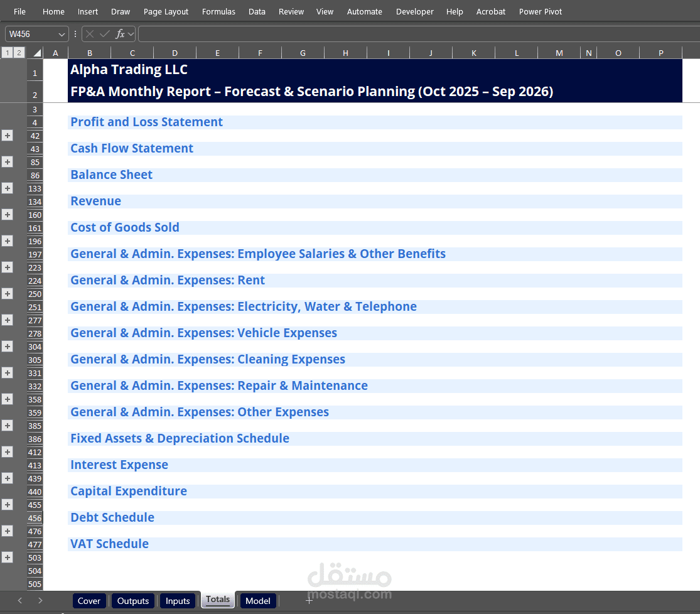Expand the group at row 250
The image size is (700, 614).
point(7,293)
